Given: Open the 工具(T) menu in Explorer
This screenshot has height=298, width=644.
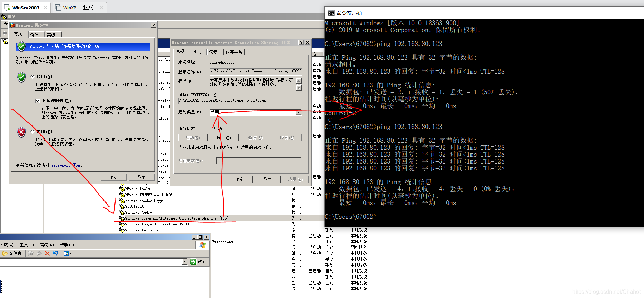Looking at the screenshot, I should (x=27, y=245).
